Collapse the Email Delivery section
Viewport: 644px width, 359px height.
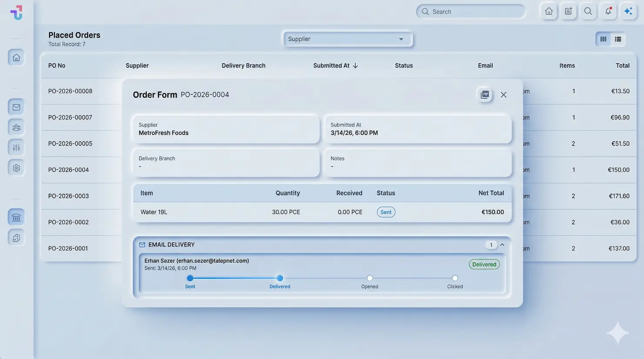pyautogui.click(x=502, y=245)
